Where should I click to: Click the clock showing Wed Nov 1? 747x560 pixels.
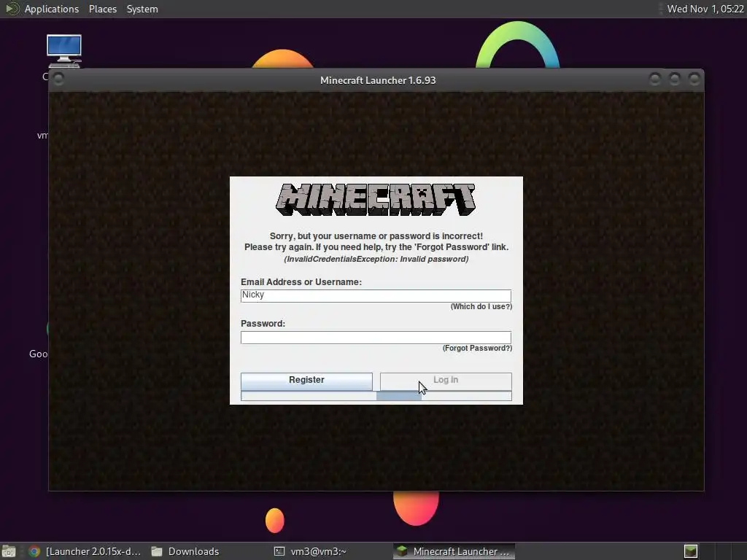click(x=705, y=9)
